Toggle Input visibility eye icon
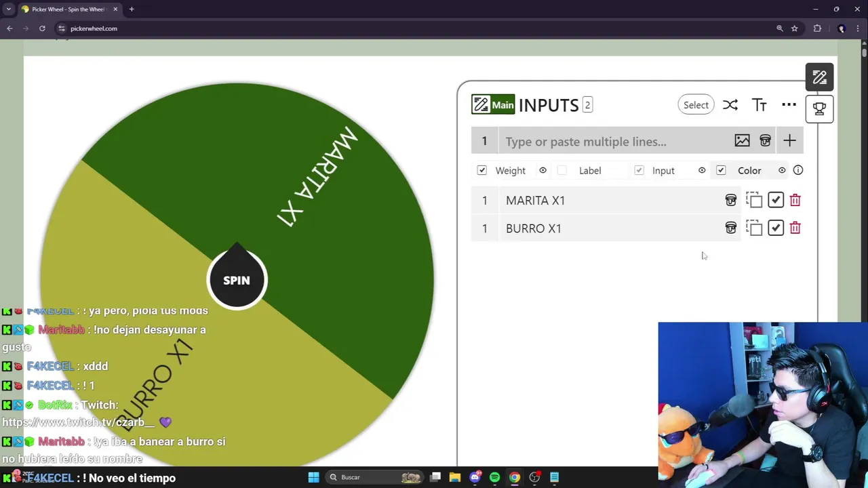 (x=702, y=170)
